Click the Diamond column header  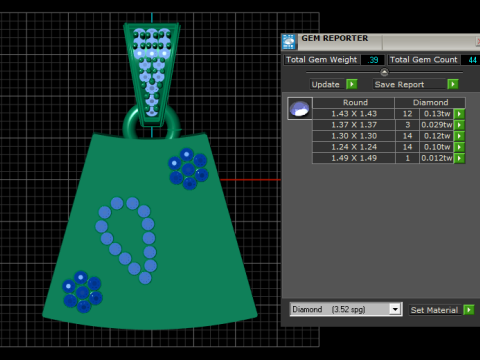point(430,103)
